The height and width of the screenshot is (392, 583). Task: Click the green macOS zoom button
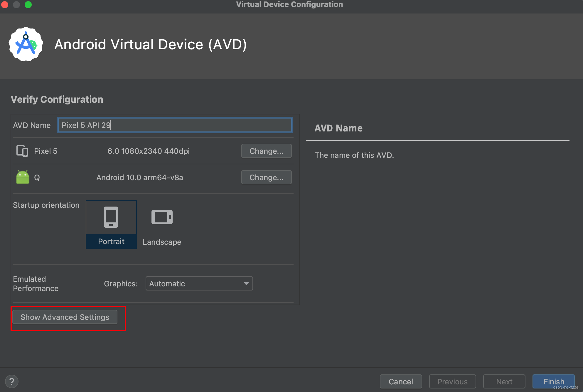tap(28, 5)
